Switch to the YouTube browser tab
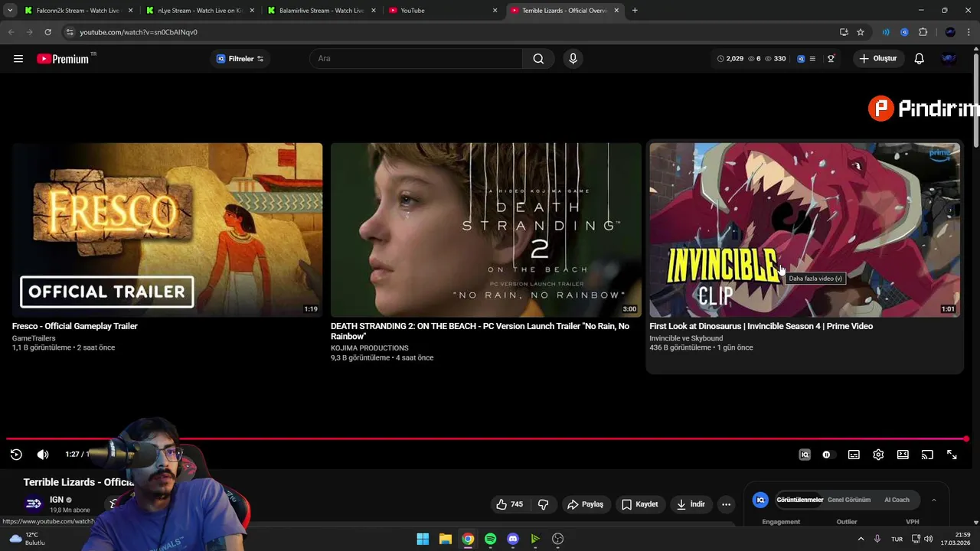The width and height of the screenshot is (980, 551). pyautogui.click(x=443, y=11)
